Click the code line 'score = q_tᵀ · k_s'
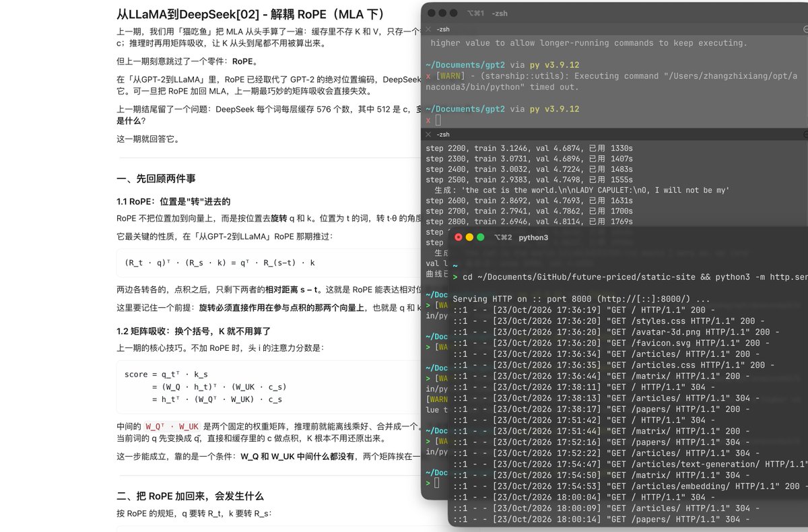Image resolution: width=808 pixels, height=532 pixels. coord(166,374)
